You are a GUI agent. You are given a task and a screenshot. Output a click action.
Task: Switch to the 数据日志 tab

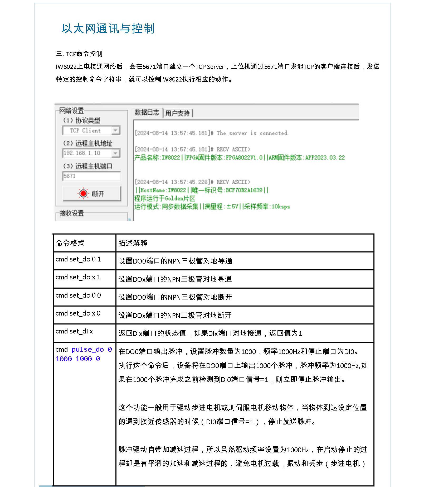147,112
